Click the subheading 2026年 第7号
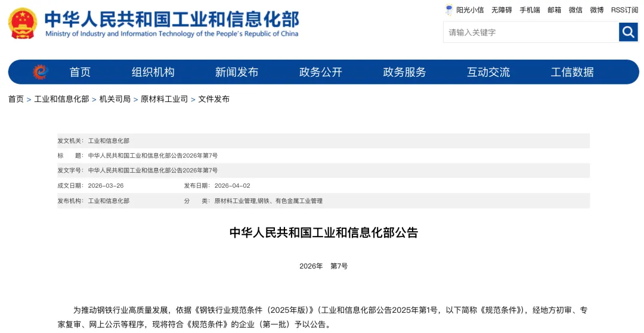The width and height of the screenshot is (644, 333). [324, 266]
